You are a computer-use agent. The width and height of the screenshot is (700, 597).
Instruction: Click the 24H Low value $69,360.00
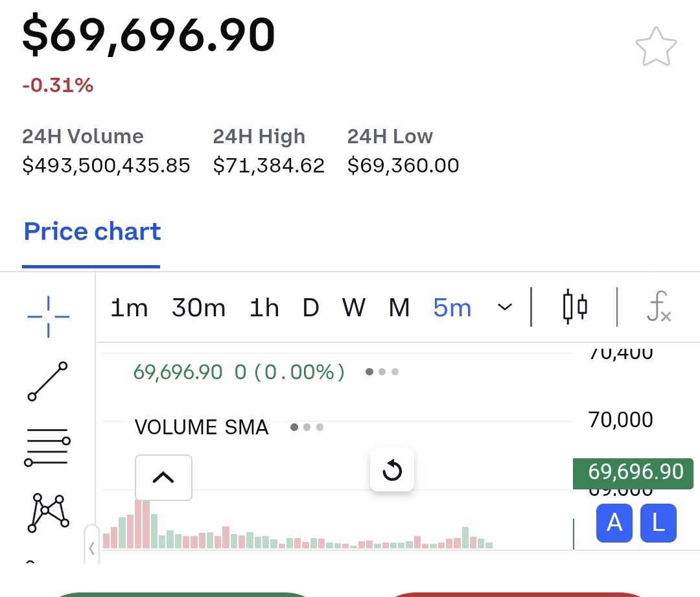[403, 166]
